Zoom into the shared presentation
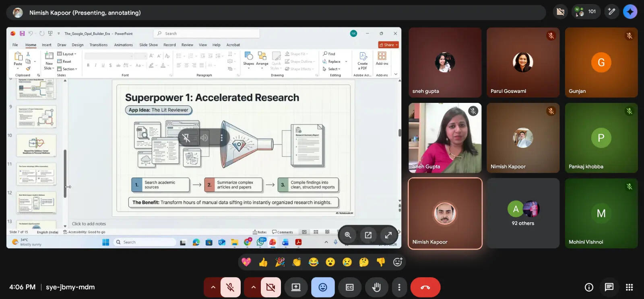The height and width of the screenshot is (299, 644). 348,235
